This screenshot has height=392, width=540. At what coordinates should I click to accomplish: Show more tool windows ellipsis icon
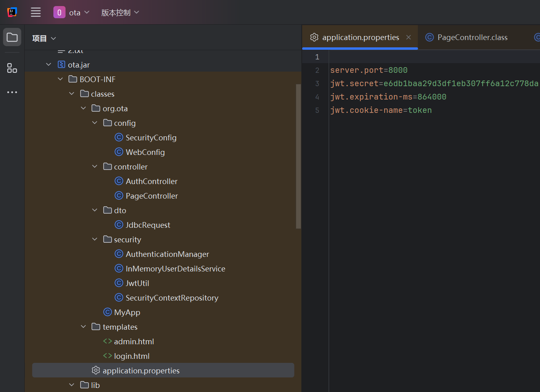(12, 92)
